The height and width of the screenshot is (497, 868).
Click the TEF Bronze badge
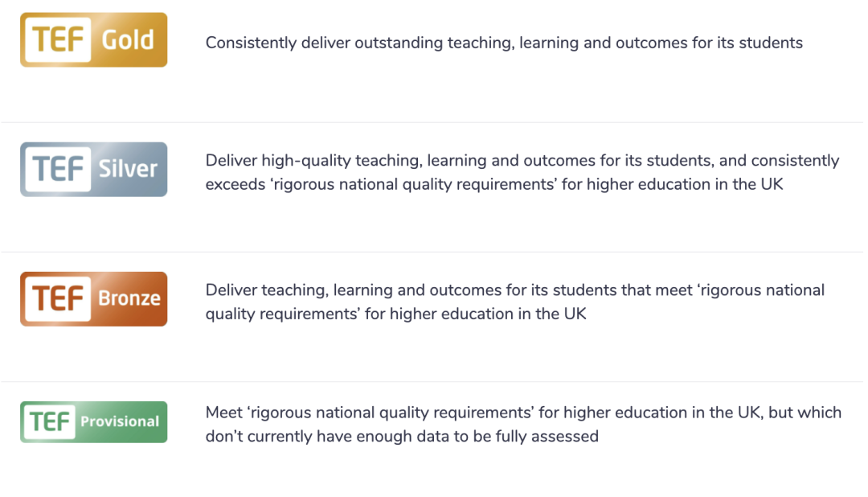(93, 299)
